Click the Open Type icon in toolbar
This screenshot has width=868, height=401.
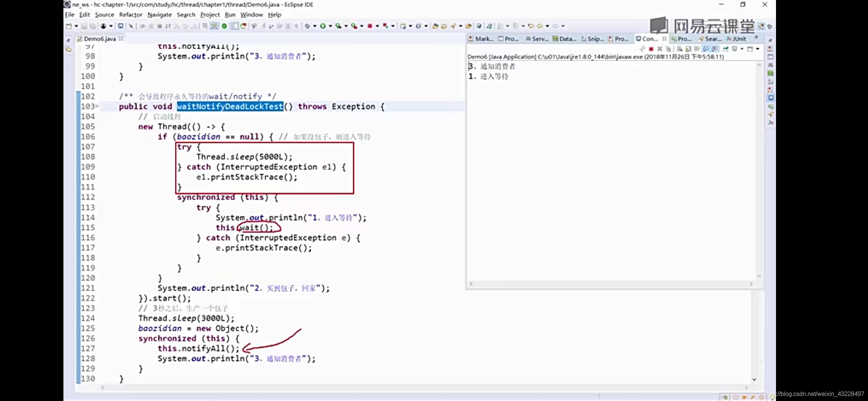pos(435,26)
